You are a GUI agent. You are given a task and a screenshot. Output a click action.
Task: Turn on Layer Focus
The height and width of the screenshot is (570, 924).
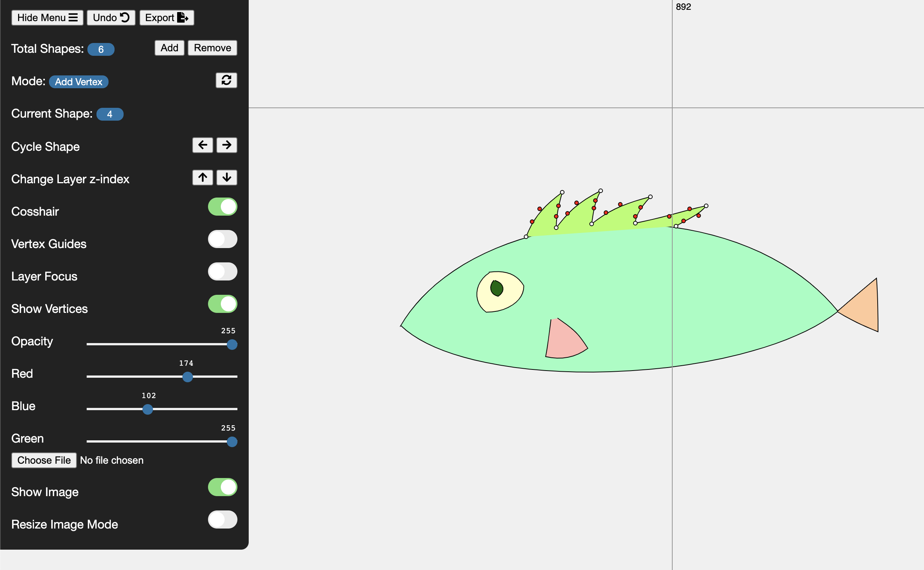click(x=222, y=271)
